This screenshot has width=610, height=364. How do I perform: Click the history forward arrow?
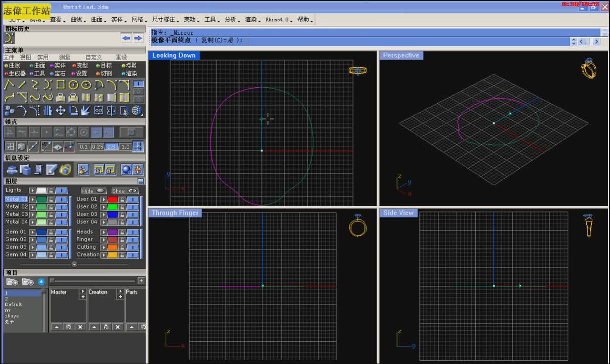[138, 38]
